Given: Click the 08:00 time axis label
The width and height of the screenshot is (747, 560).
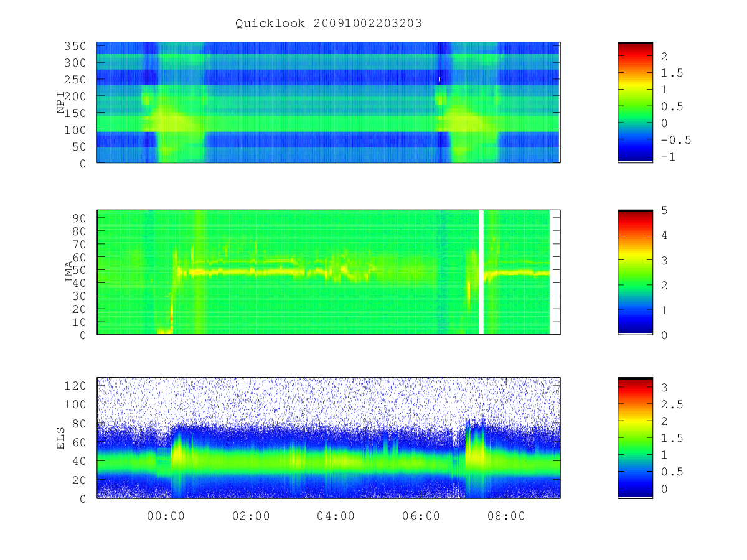Looking at the screenshot, I should pos(505,516).
